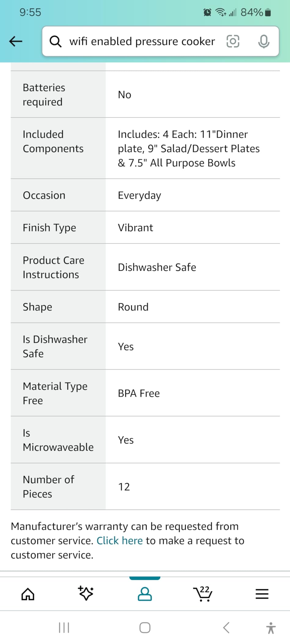Select the Included Components description text

189,148
